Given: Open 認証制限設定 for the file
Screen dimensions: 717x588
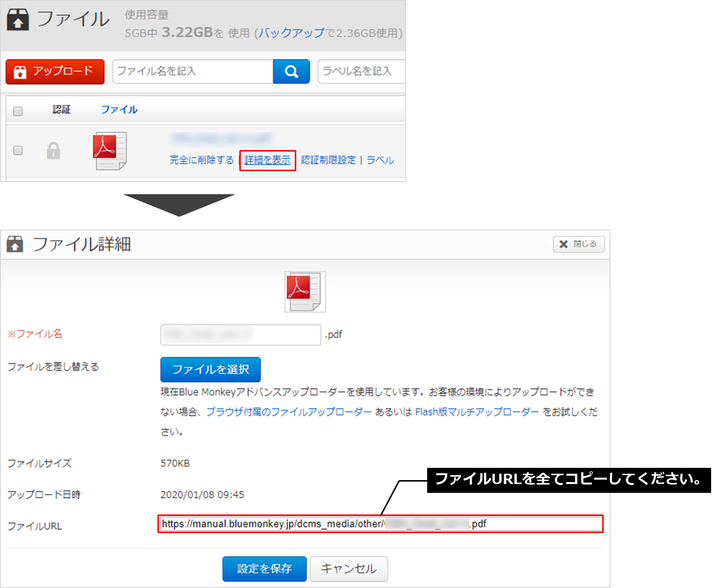Looking at the screenshot, I should pyautogui.click(x=328, y=160).
